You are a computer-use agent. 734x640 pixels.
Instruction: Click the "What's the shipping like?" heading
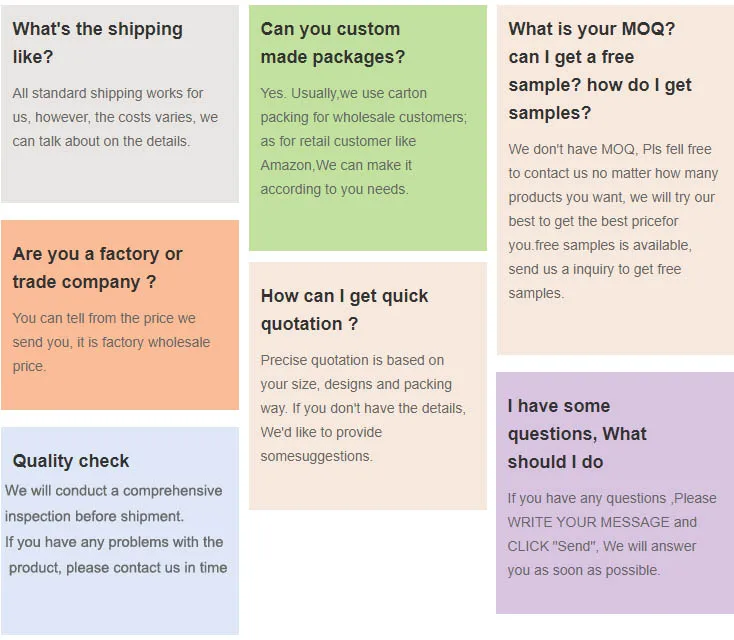(x=97, y=43)
